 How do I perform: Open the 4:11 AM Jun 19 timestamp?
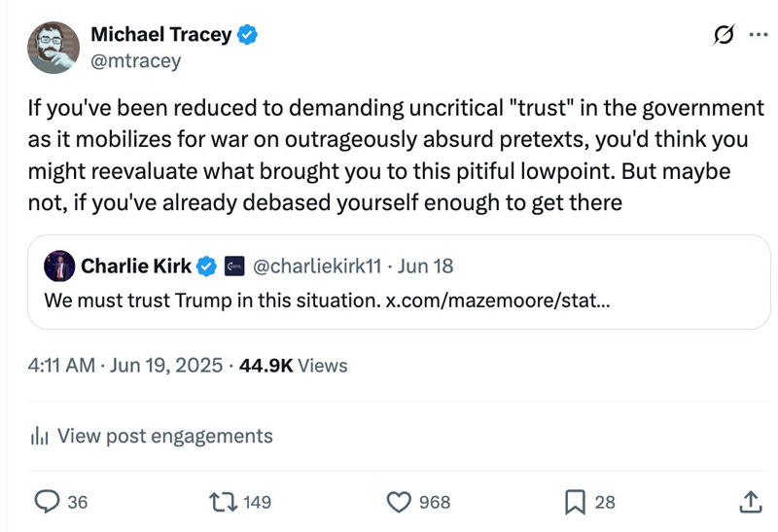(x=124, y=366)
